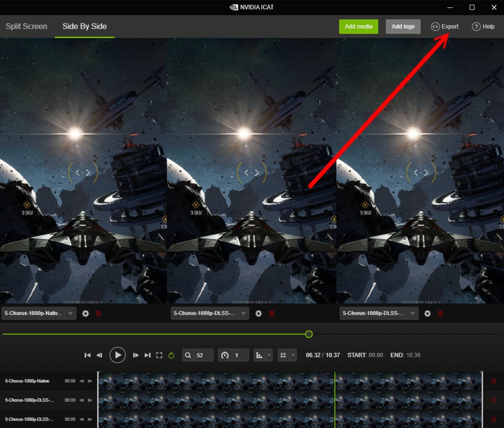
Task: Open the Help menu
Action: click(x=483, y=27)
